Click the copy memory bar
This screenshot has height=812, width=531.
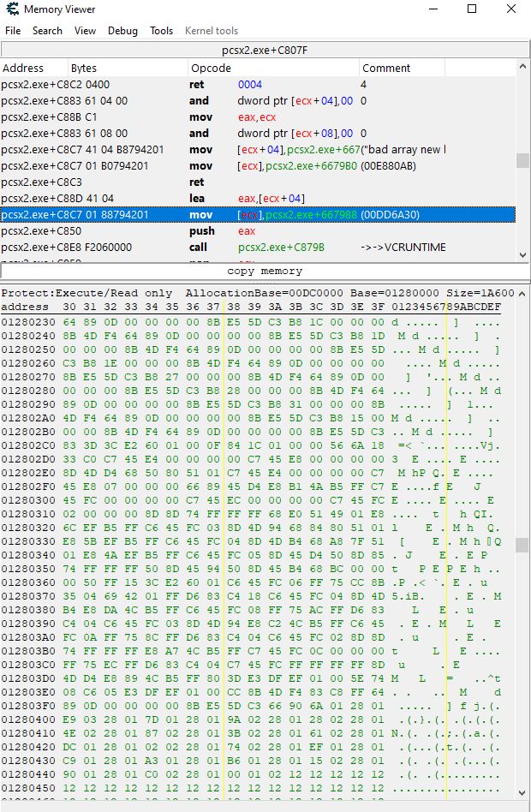point(265,271)
